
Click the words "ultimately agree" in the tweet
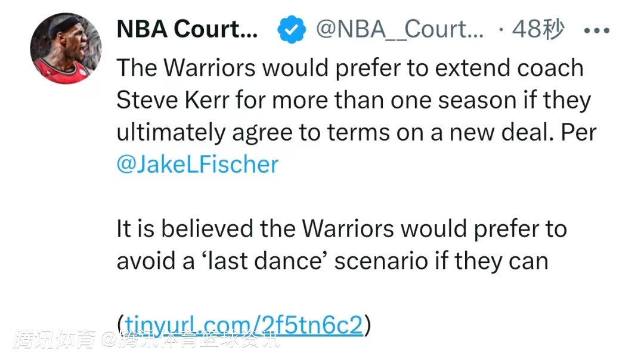[x=202, y=132]
